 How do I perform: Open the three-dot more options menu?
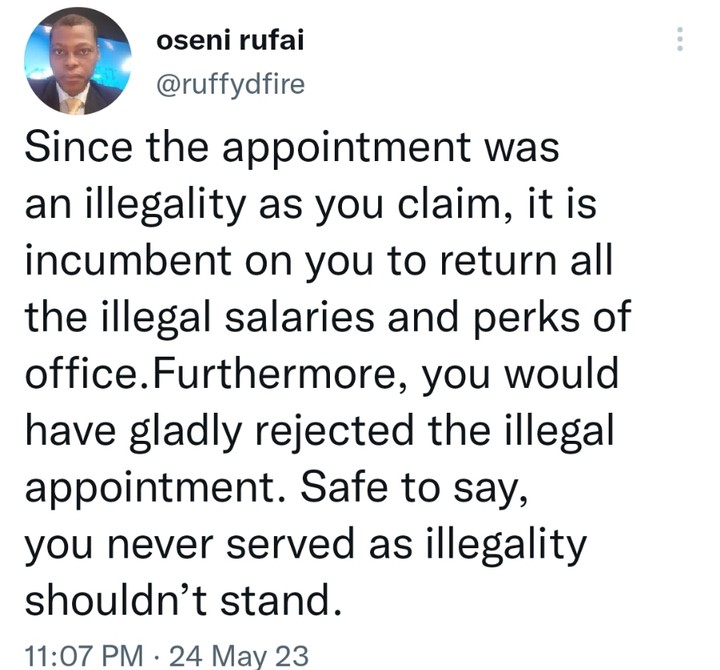[x=681, y=39]
